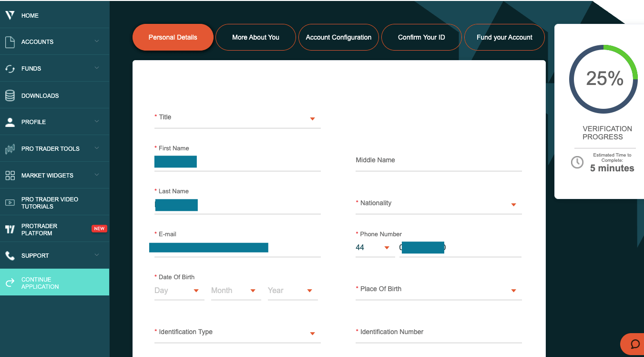Click the Support phone icon

10,255
